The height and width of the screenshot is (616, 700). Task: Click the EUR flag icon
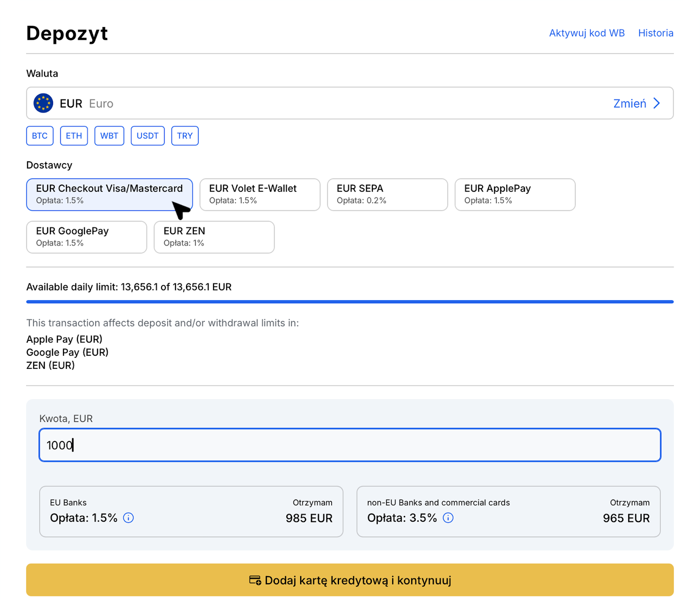click(43, 103)
